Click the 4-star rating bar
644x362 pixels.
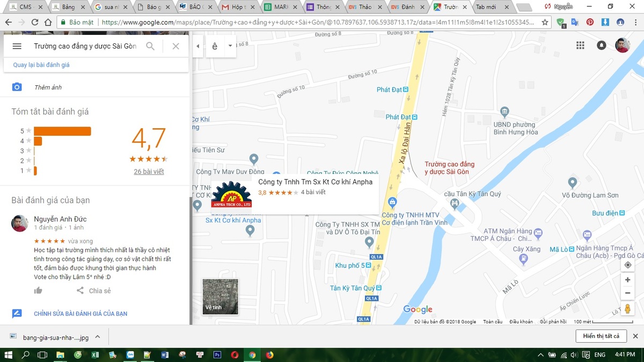coord(38,141)
